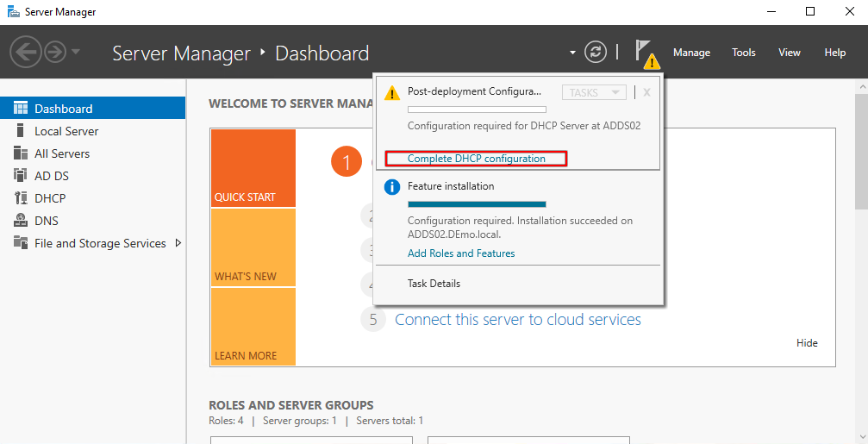Click the scrollbar up arrow
The width and height of the screenshot is (868, 444).
click(x=861, y=87)
